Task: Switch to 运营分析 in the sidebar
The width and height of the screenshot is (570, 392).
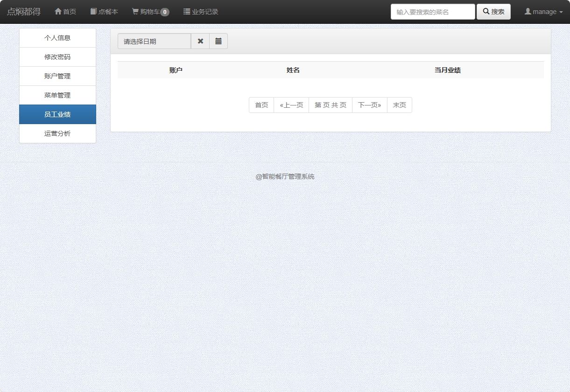Action: tap(57, 133)
